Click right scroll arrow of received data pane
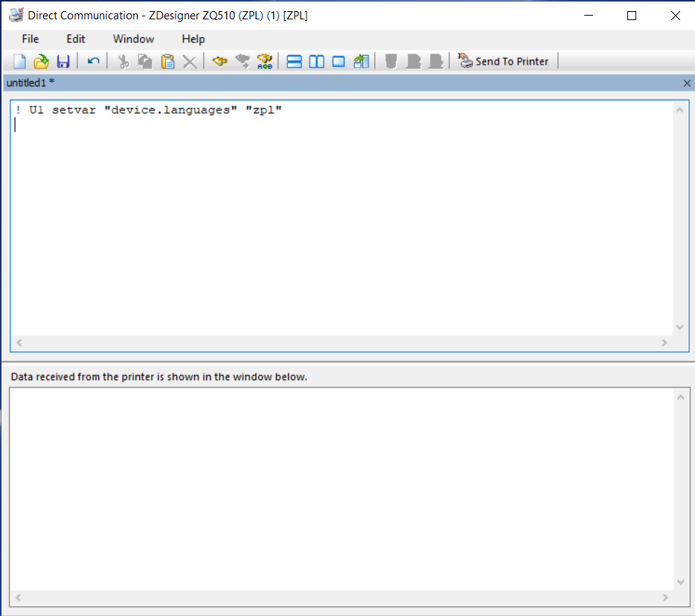This screenshot has height=616, width=695. pyautogui.click(x=664, y=597)
